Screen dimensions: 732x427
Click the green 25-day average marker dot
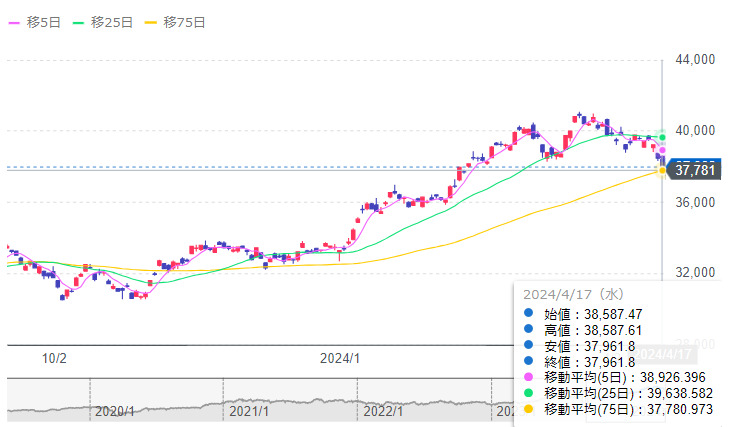662,136
